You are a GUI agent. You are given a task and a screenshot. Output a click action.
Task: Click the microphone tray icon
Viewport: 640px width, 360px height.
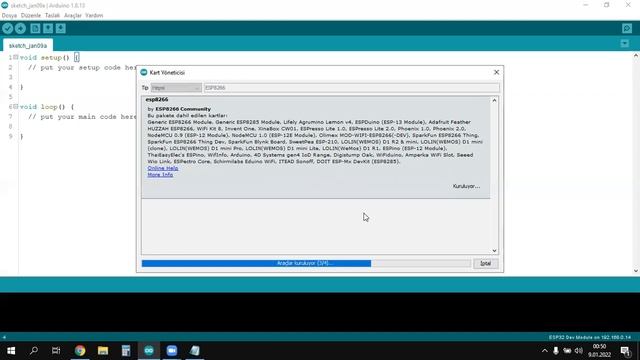point(556,351)
